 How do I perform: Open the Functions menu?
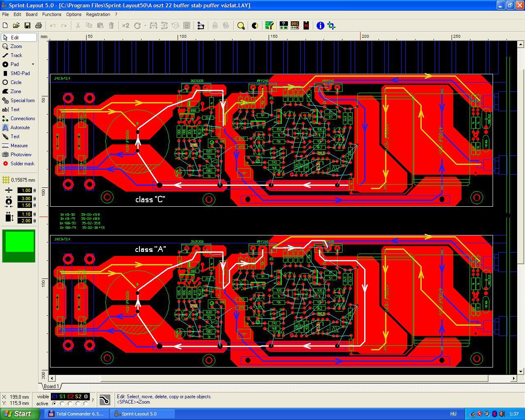(x=52, y=14)
